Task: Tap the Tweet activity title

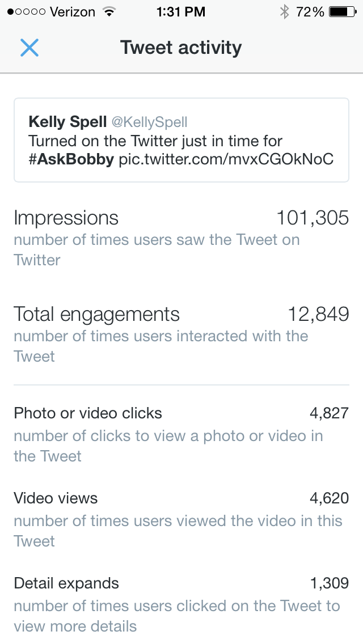Action: [x=181, y=48]
